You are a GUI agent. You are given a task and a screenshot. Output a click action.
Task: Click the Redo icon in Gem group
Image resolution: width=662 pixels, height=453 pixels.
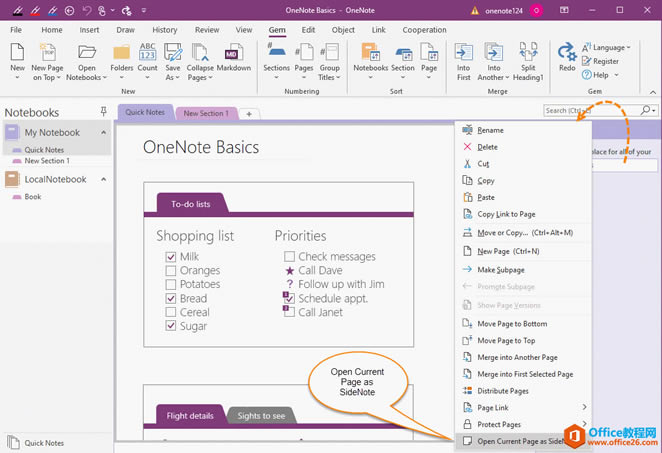click(567, 58)
